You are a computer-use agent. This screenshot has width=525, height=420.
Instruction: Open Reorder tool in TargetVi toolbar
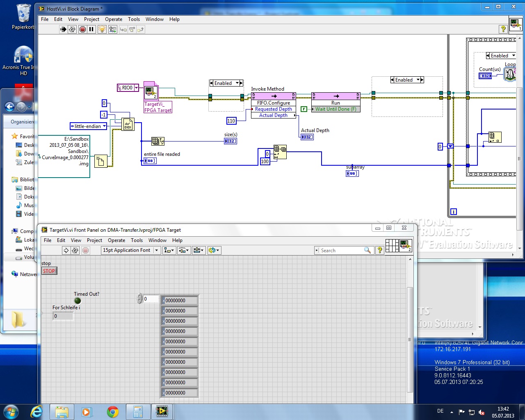pyautogui.click(x=214, y=250)
